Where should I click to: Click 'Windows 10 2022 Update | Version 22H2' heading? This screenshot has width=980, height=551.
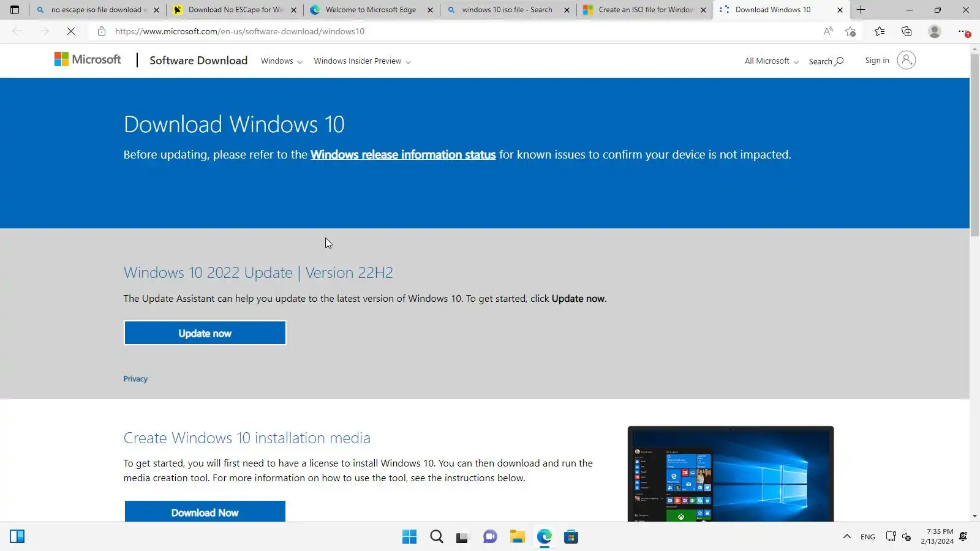pos(258,272)
